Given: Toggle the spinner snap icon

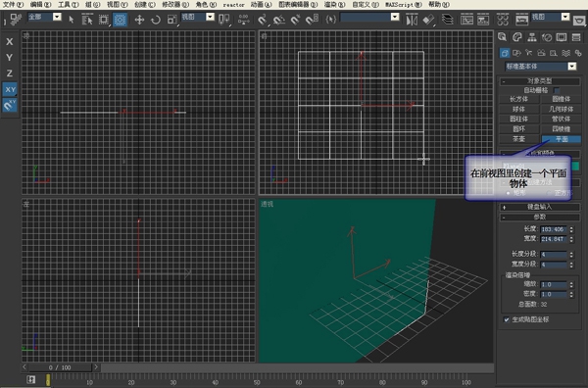Looking at the screenshot, I should tap(312, 20).
